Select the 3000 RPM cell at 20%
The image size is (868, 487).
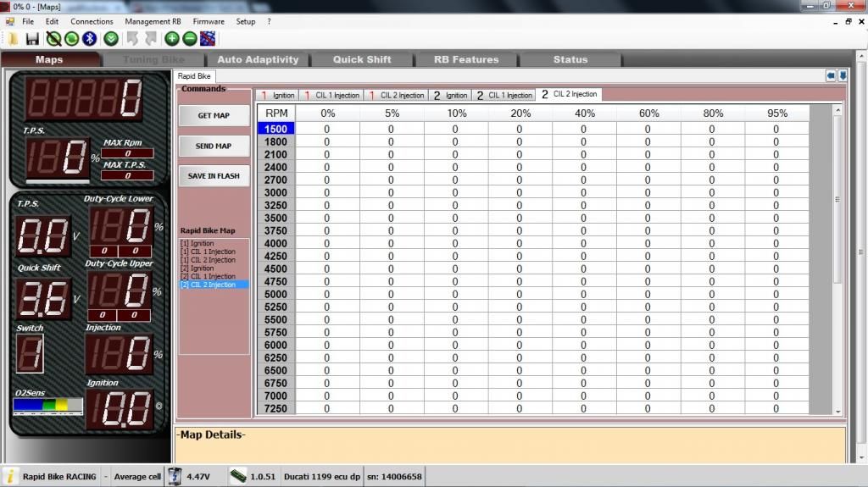click(520, 193)
